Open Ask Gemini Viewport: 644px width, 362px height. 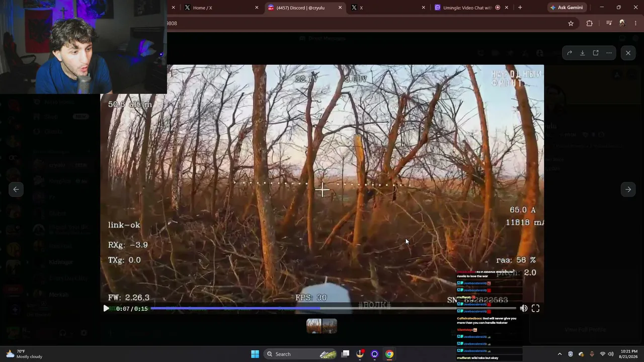click(567, 8)
